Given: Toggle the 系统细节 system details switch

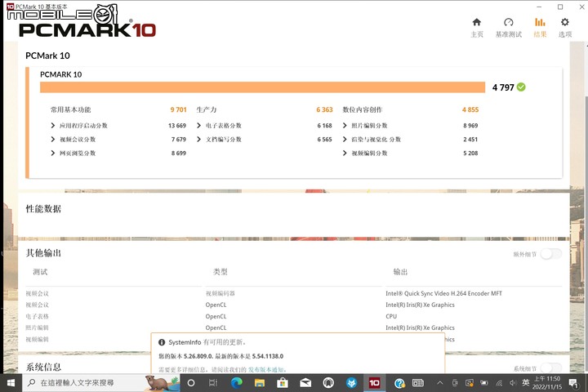Looking at the screenshot, I should click(551, 368).
